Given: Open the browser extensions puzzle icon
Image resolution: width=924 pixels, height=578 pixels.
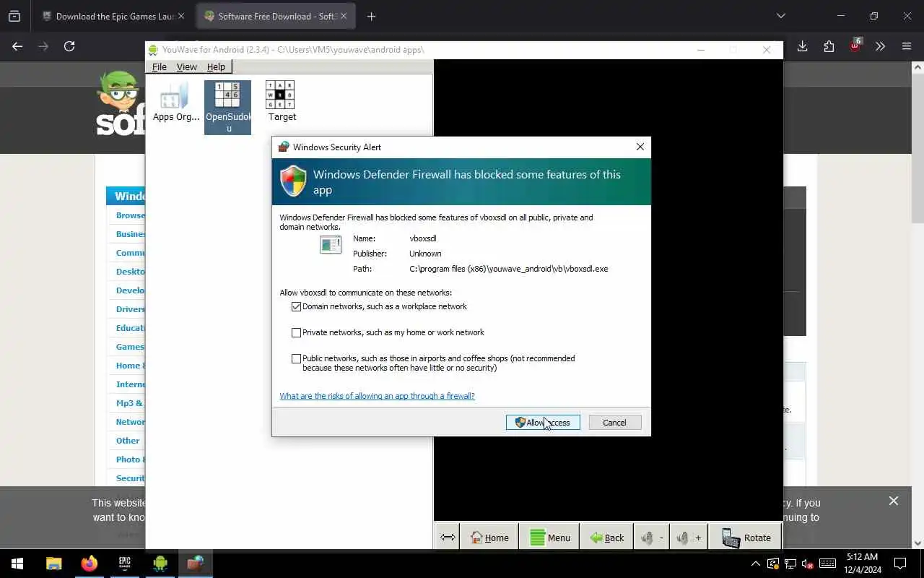Looking at the screenshot, I should coord(829,46).
